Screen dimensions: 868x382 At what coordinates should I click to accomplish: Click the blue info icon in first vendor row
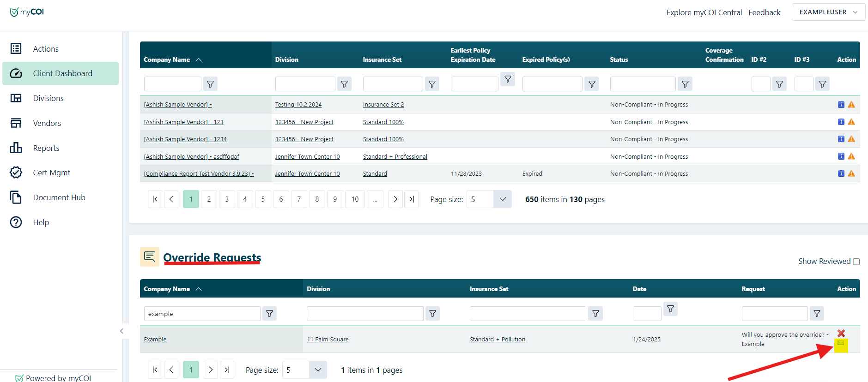click(x=841, y=105)
